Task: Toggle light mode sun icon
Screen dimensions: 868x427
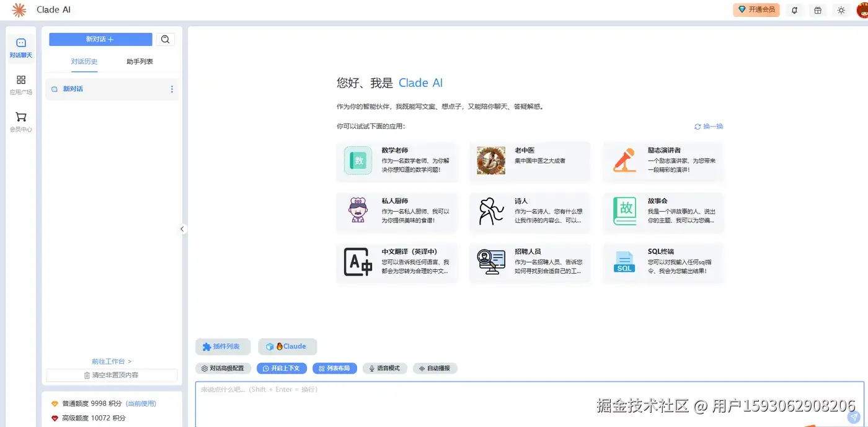Action: click(x=841, y=10)
